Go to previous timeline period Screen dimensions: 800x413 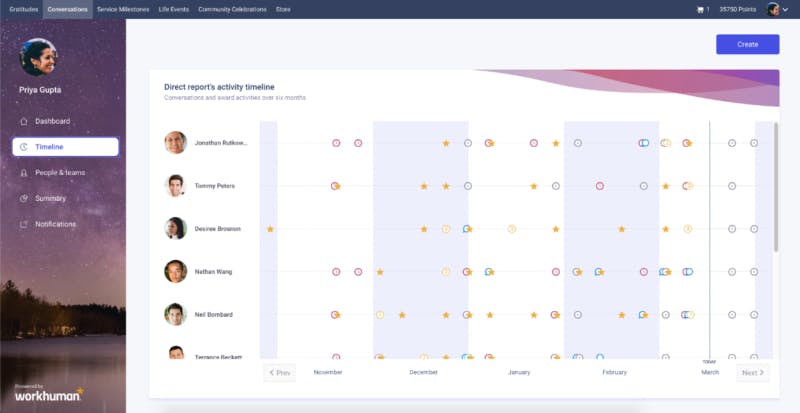pyautogui.click(x=280, y=373)
